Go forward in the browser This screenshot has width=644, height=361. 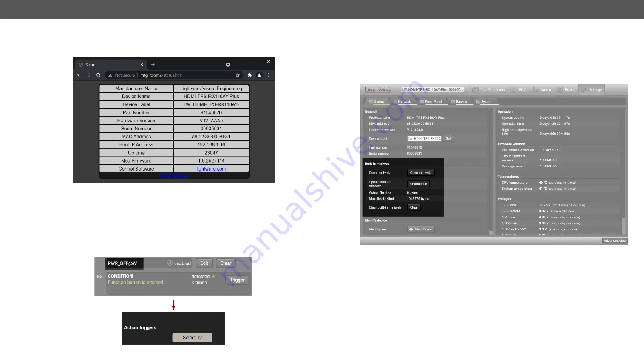89,75
